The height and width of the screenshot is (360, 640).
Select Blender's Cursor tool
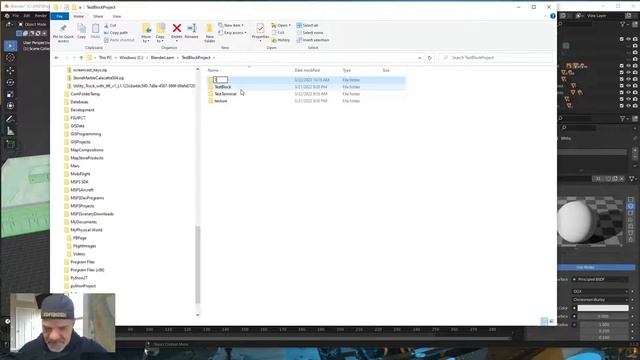point(11,58)
